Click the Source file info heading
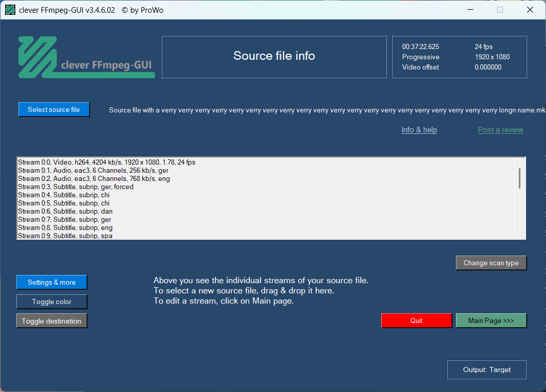 tap(274, 56)
